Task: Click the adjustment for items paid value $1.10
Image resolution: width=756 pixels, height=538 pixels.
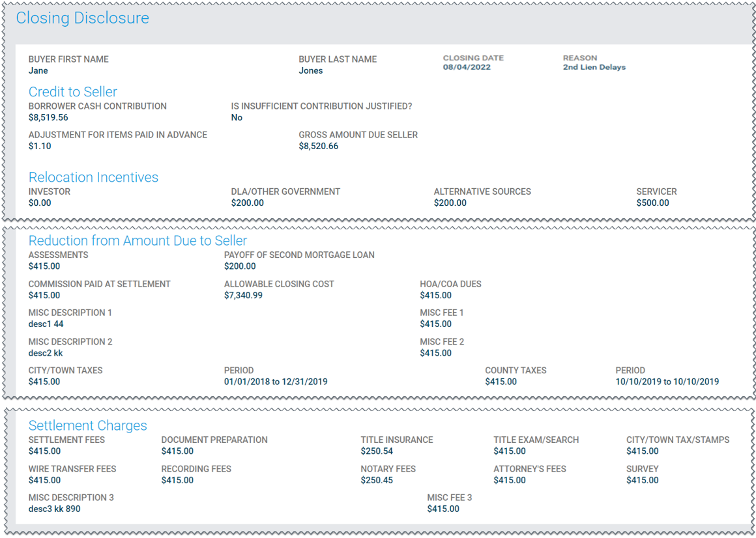Action: [x=40, y=147]
